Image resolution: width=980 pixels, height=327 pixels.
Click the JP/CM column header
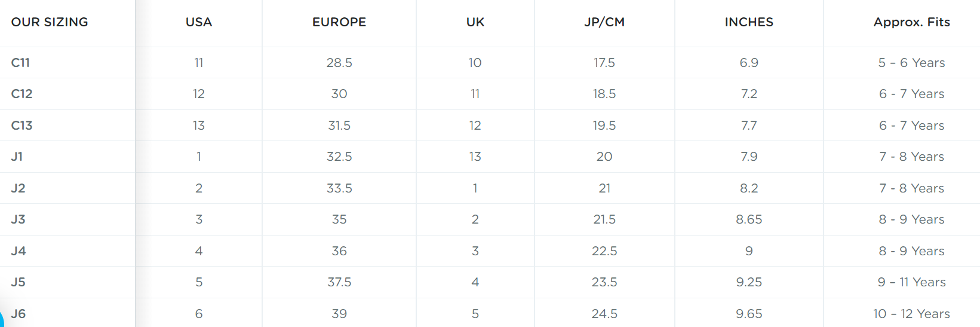point(604,22)
